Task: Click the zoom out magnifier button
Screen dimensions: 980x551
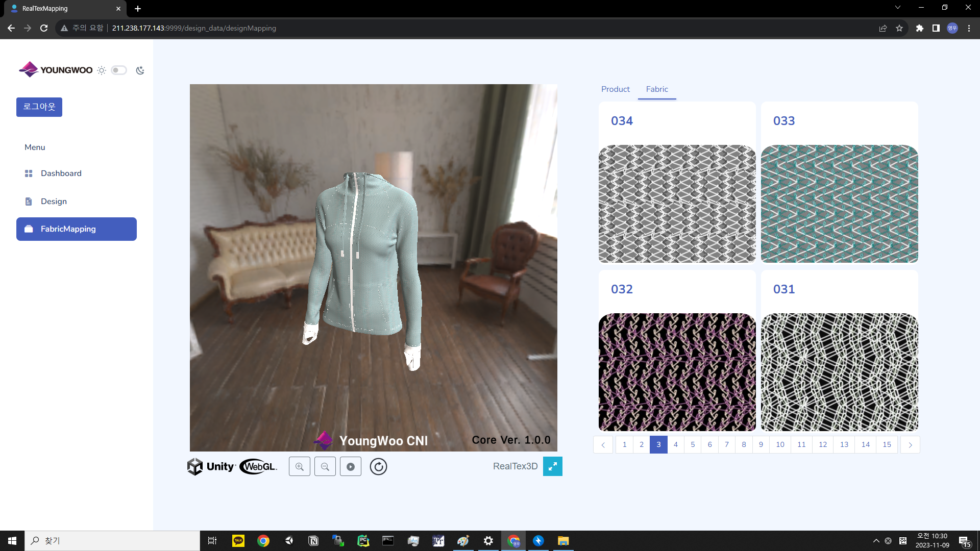Action: pyautogui.click(x=325, y=466)
